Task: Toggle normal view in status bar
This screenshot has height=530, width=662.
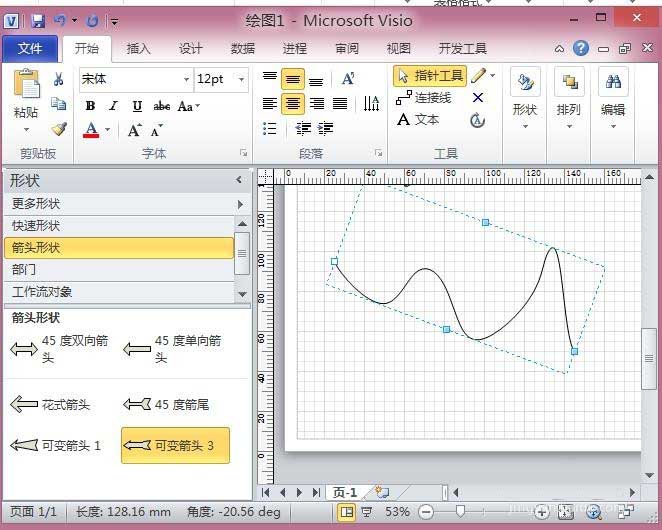Action: pyautogui.click(x=347, y=512)
